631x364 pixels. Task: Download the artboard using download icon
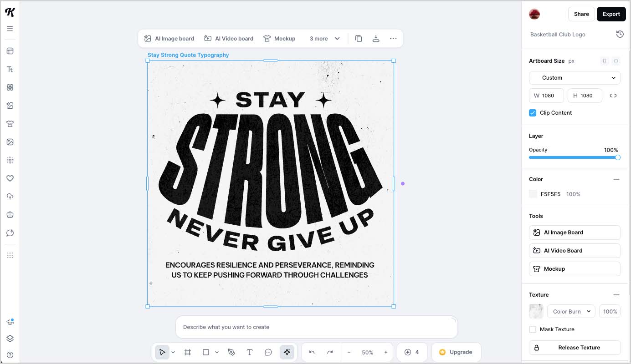pos(376,39)
